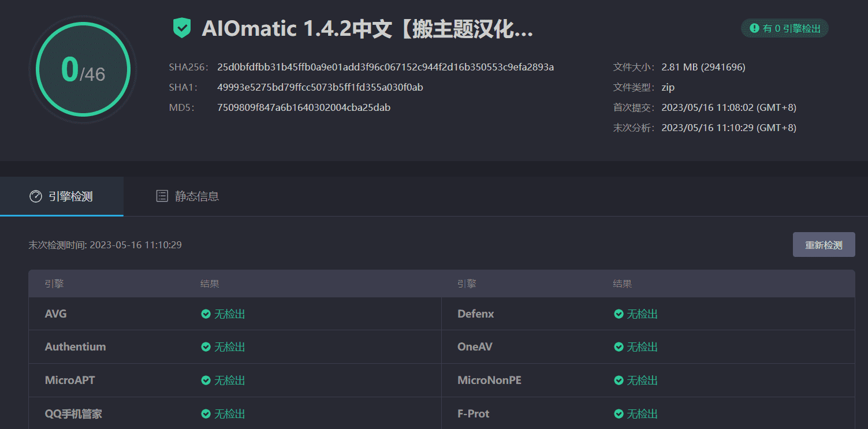Viewport: 868px width, 429px height.
Task: Click the exclamation icon in the detection badge
Action: 754,28
